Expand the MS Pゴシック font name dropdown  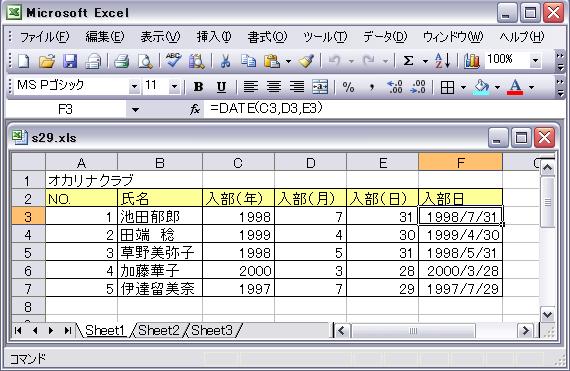(x=135, y=87)
